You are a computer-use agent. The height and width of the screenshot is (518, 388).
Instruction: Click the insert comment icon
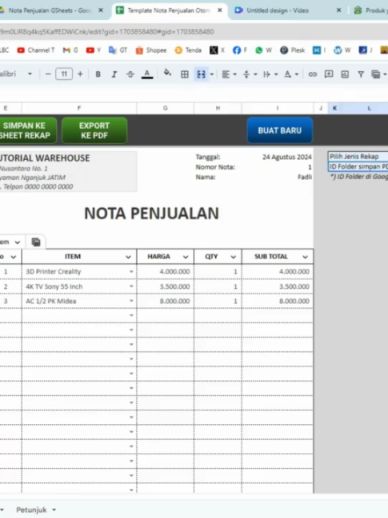329,74
